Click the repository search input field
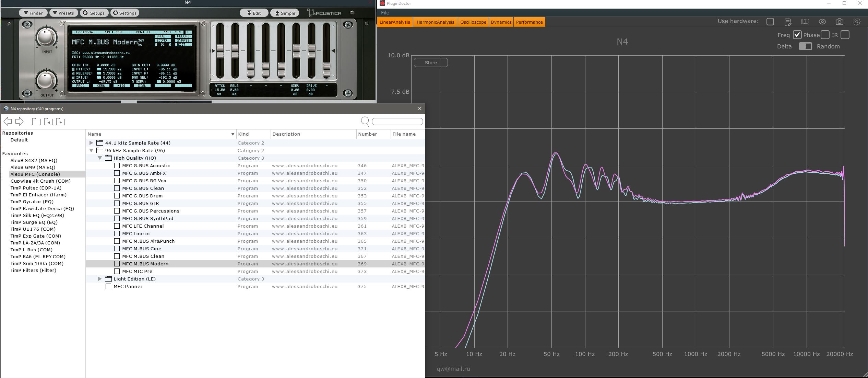The height and width of the screenshot is (378, 868). coord(397,122)
